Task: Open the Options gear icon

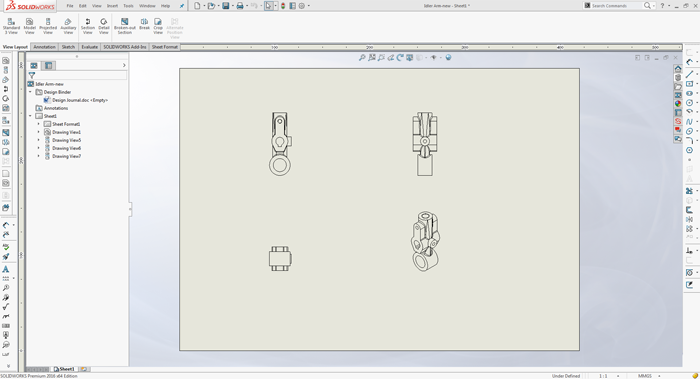Action: (x=302, y=6)
